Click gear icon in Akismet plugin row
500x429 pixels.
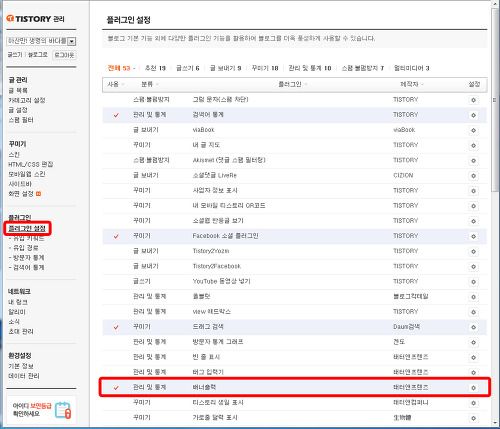pos(473,161)
